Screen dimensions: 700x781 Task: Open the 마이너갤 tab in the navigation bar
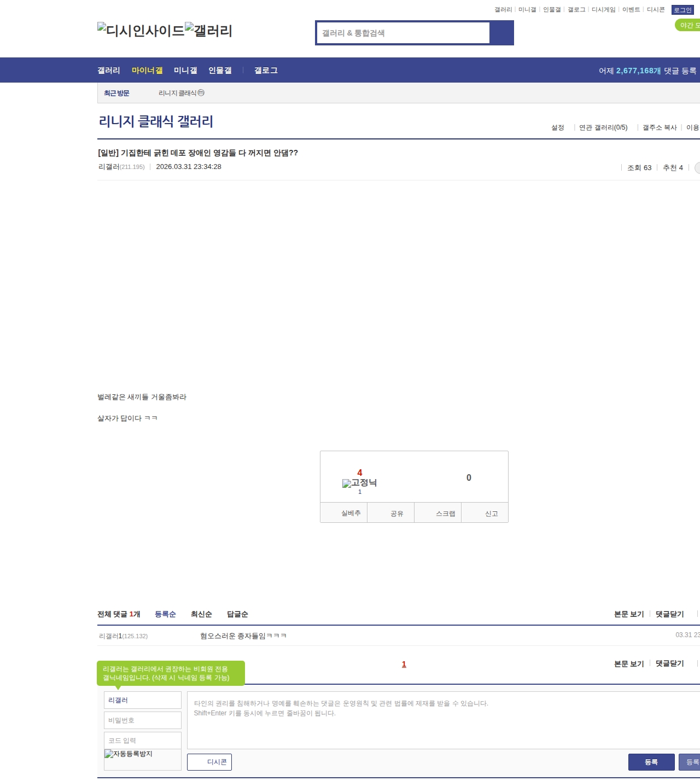(147, 71)
